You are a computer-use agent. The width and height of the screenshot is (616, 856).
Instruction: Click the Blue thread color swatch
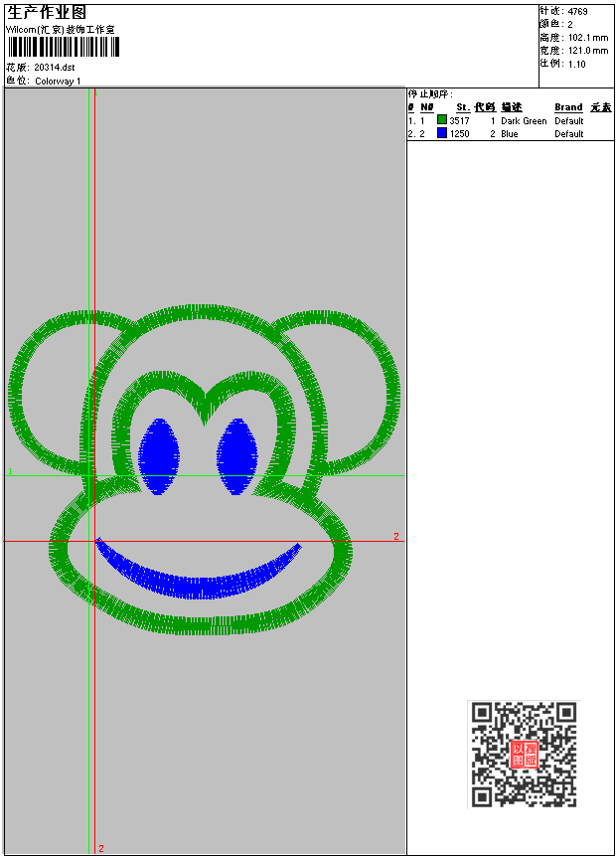442,132
